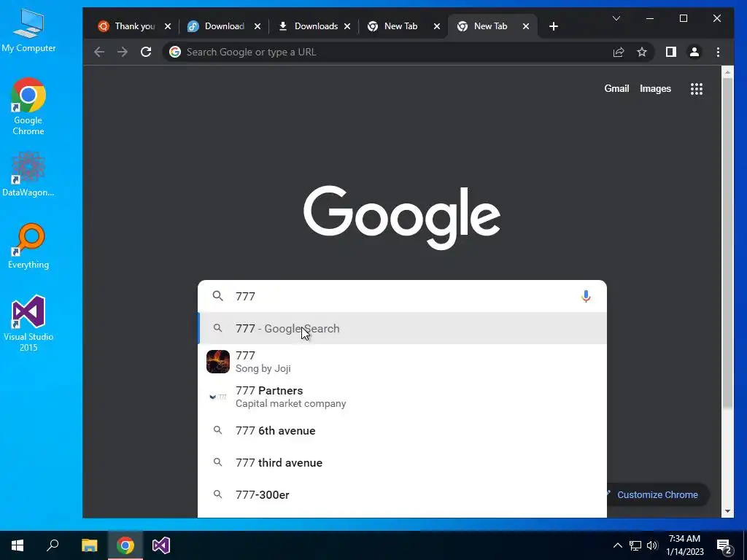
Task: Click the network tray icon
Action: pyautogui.click(x=635, y=545)
